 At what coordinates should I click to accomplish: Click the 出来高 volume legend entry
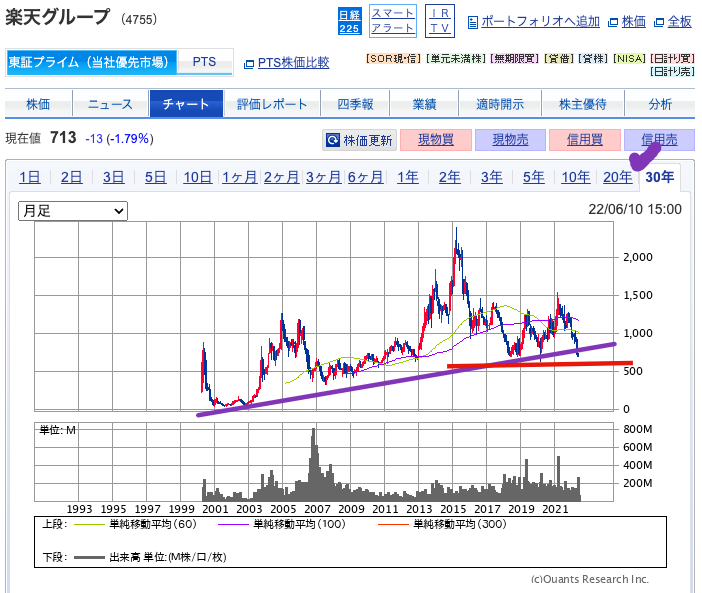(150, 557)
